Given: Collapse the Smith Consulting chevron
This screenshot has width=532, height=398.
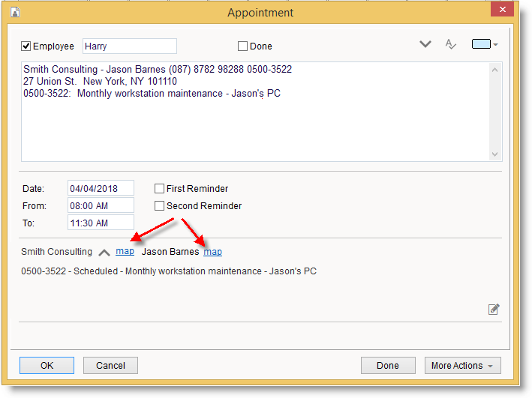Looking at the screenshot, I should coord(104,253).
